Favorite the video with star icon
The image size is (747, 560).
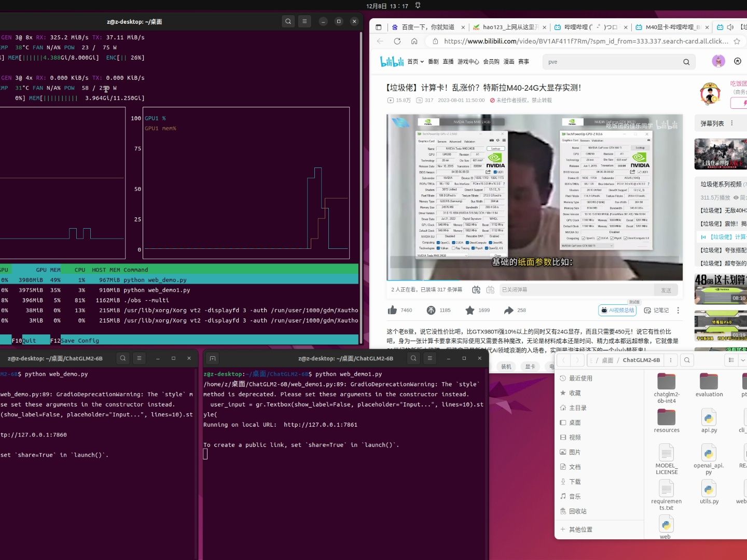[470, 310]
